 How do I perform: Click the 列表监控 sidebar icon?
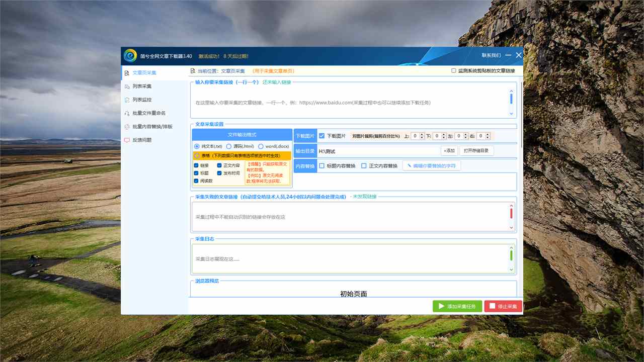click(127, 100)
